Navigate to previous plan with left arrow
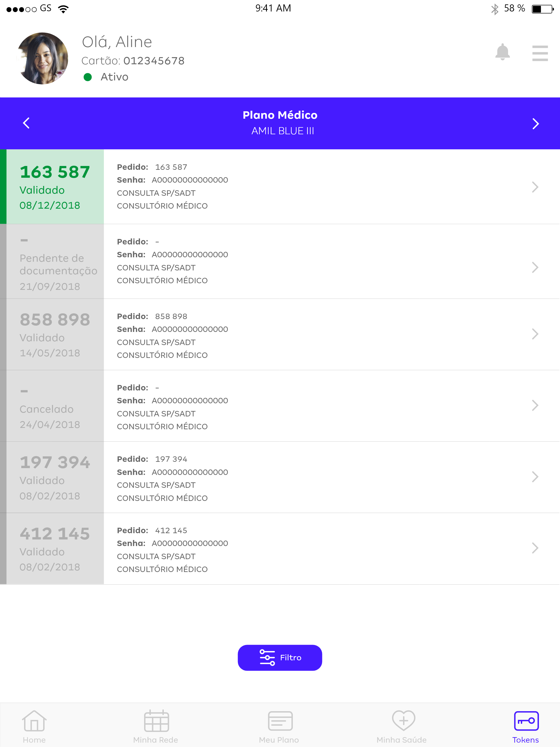 (x=26, y=123)
